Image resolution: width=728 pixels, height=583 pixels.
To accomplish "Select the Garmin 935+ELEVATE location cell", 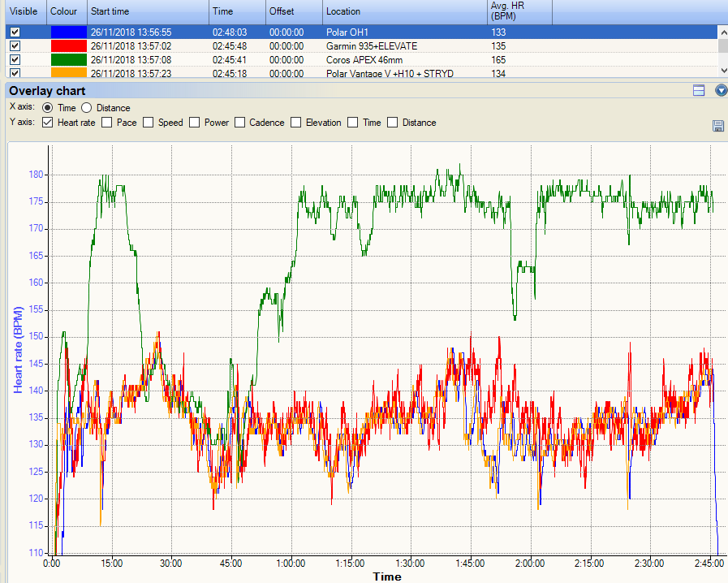I will click(x=372, y=46).
